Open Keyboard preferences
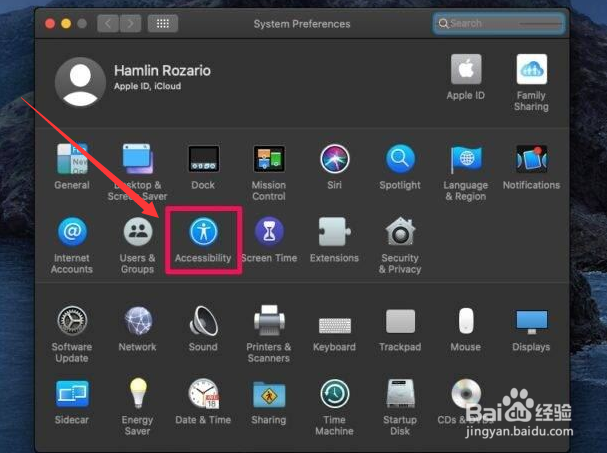Image resolution: width=607 pixels, height=453 pixels. (334, 325)
